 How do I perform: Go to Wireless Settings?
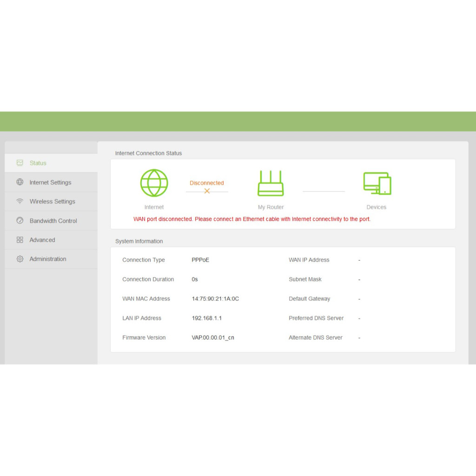coord(52,201)
